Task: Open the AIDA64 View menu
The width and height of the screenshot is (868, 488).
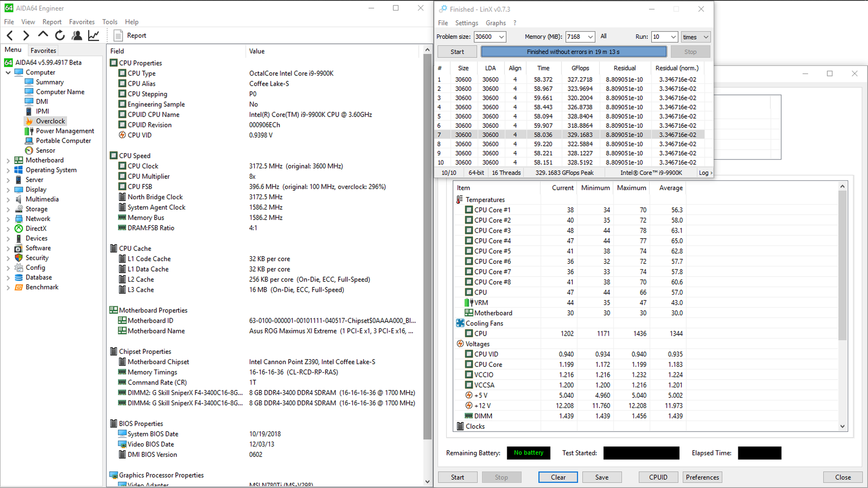Action: (x=28, y=22)
